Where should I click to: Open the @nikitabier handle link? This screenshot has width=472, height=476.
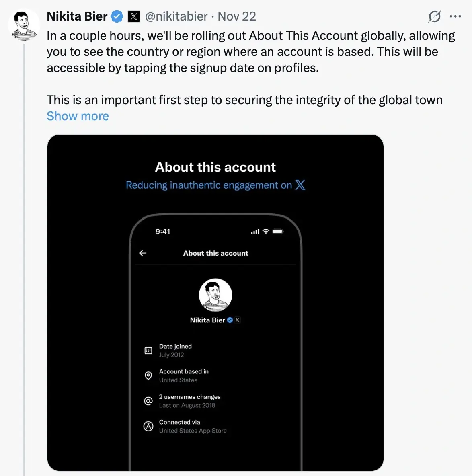point(176,16)
